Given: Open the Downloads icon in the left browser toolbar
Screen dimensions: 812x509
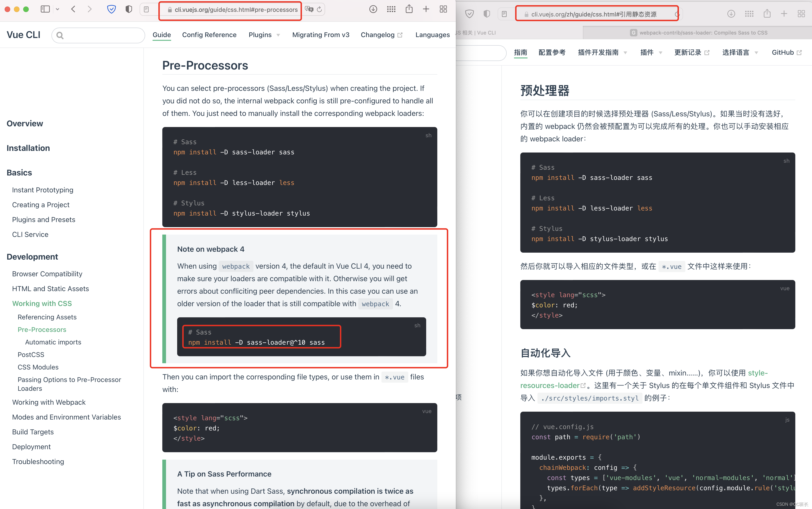Looking at the screenshot, I should coord(373,9).
